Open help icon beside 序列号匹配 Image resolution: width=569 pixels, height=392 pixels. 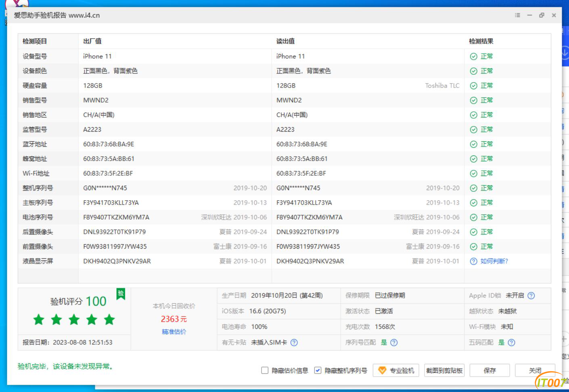pyautogui.click(x=394, y=342)
